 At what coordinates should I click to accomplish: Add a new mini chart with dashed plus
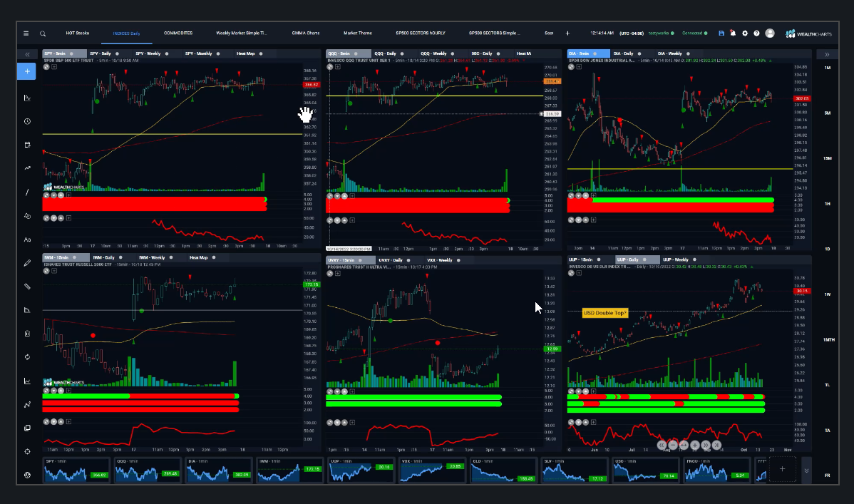782,469
